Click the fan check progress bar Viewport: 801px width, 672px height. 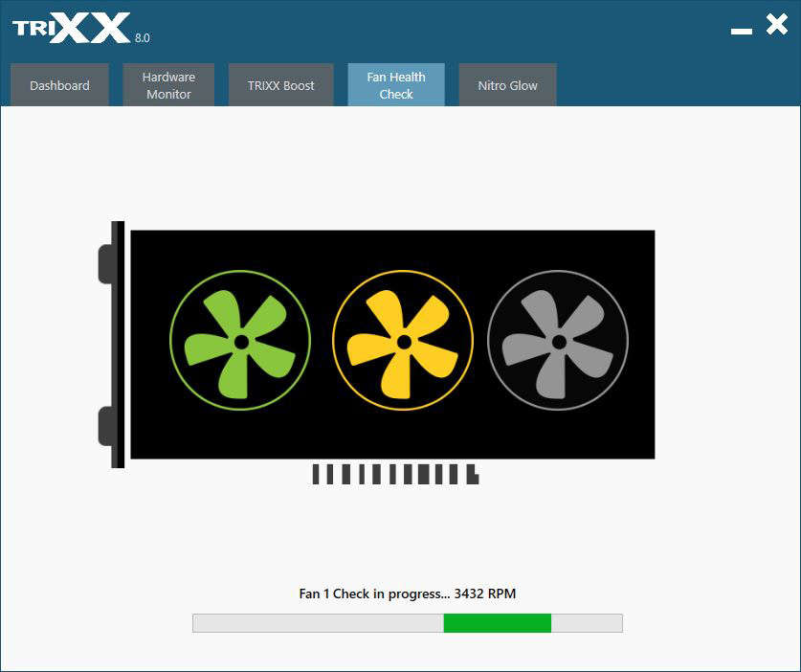tap(408, 623)
